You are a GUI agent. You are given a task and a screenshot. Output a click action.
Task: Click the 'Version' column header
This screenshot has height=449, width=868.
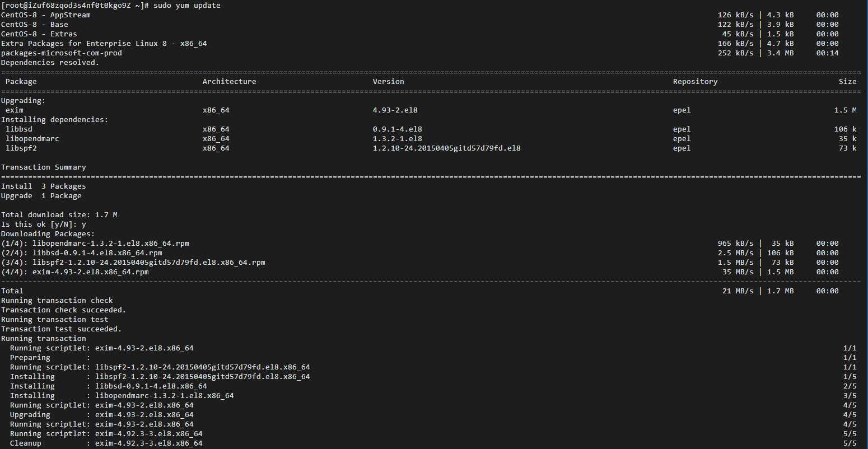point(389,82)
